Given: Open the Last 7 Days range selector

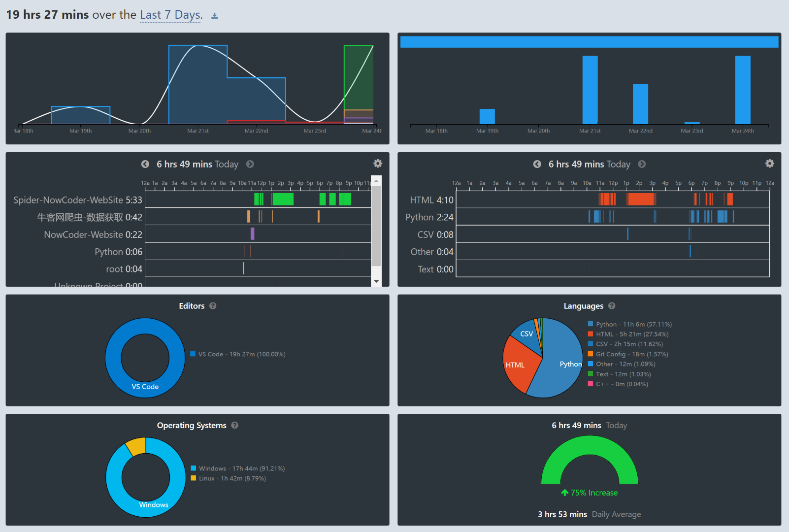Looking at the screenshot, I should tap(171, 15).
